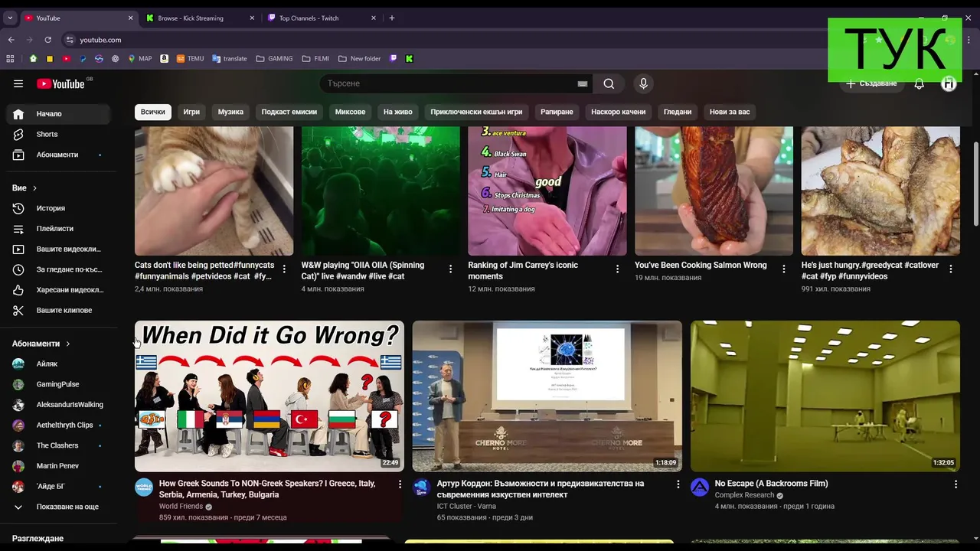View site information icon in address bar
Viewport: 980px width, 551px height.
pyautogui.click(x=70, y=40)
